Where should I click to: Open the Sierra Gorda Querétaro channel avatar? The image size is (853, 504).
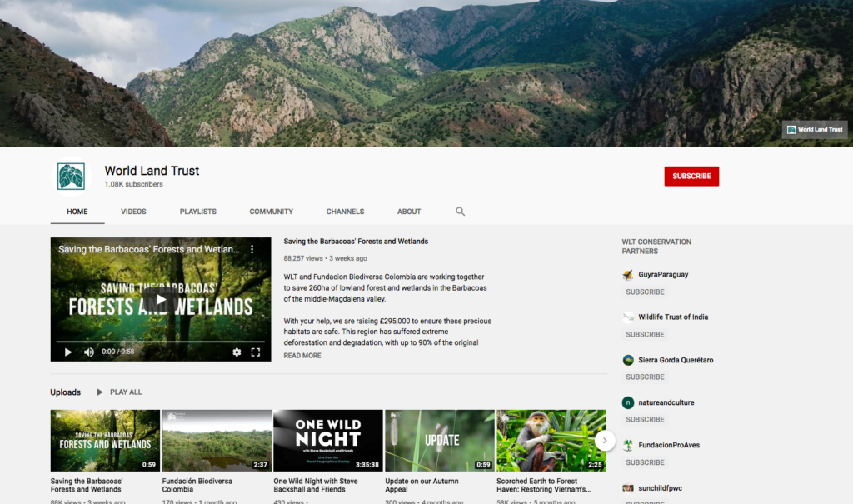tap(627, 360)
